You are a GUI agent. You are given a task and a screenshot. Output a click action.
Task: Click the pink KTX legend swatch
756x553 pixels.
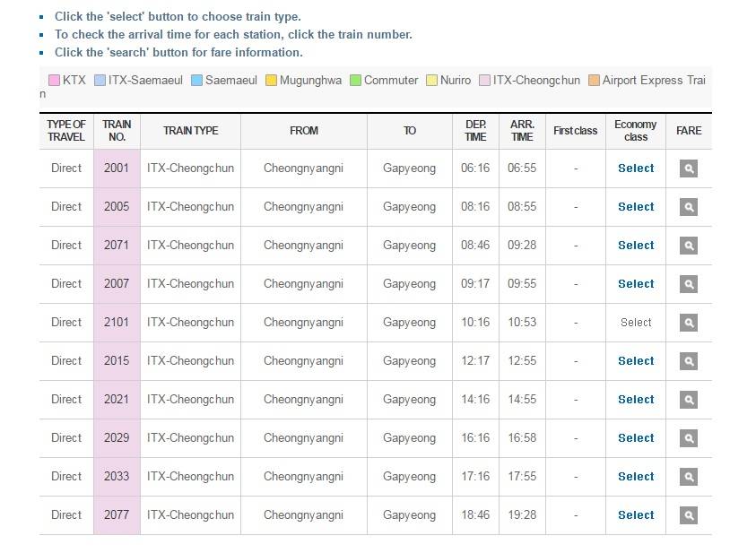pyautogui.click(x=54, y=80)
